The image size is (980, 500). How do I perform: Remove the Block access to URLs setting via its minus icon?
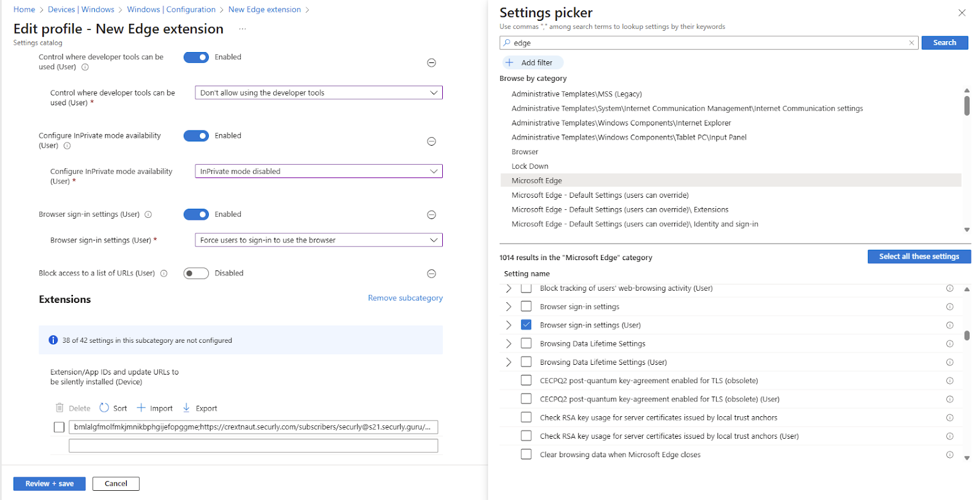coord(431,274)
